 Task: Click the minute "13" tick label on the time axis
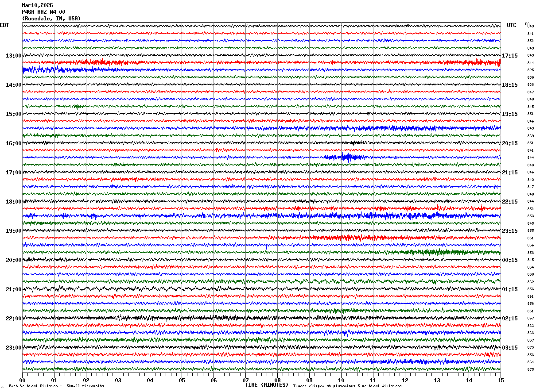tap(437, 380)
